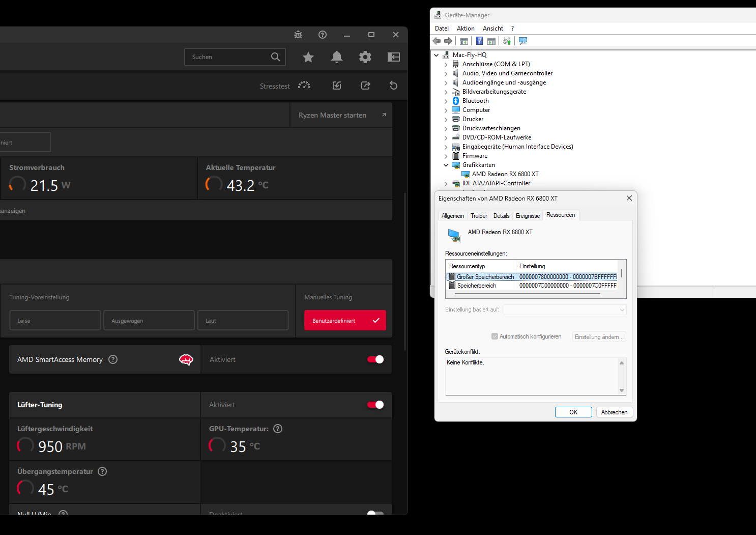Open the help question-mark icon in AMD title bar
This screenshot has width=756, height=535.
tap(323, 35)
